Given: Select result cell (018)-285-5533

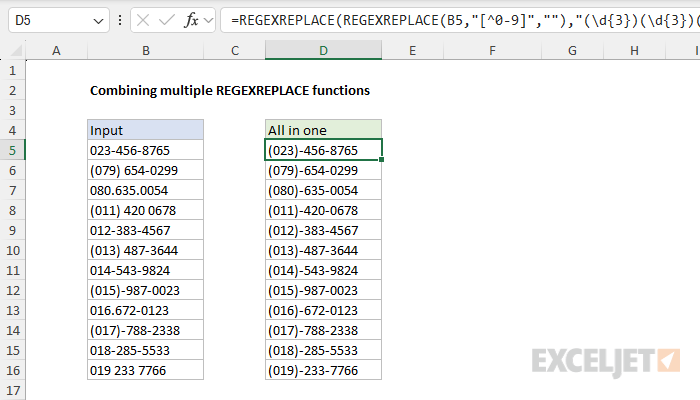Looking at the screenshot, I should 323,350.
